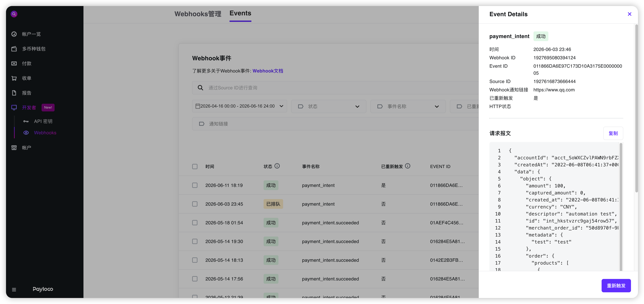The width and height of the screenshot is (644, 304).
Task: Click the 2026-06-03 23:46 time value in details
Action: [x=552, y=50]
